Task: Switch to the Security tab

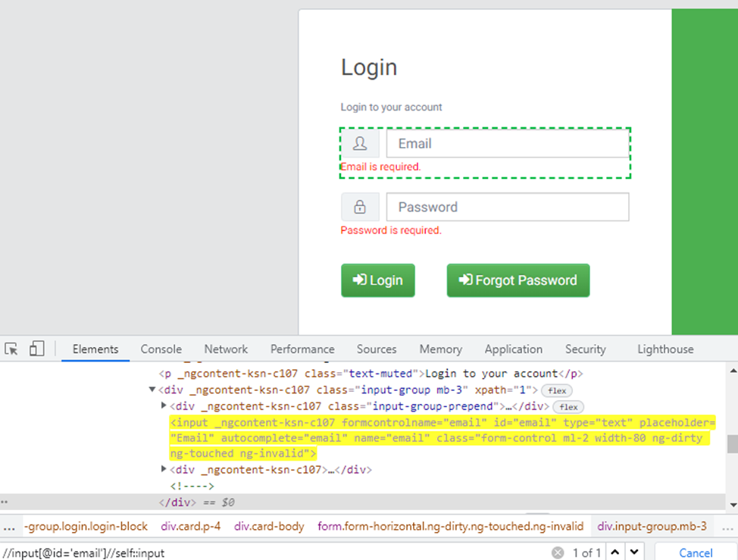Action: pos(586,349)
